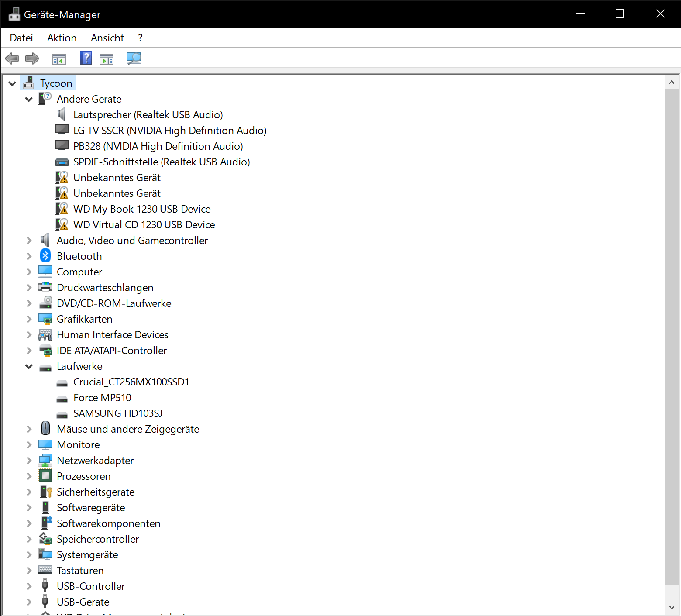This screenshot has height=616, width=681.
Task: Open the Datei menu
Action: [x=21, y=38]
